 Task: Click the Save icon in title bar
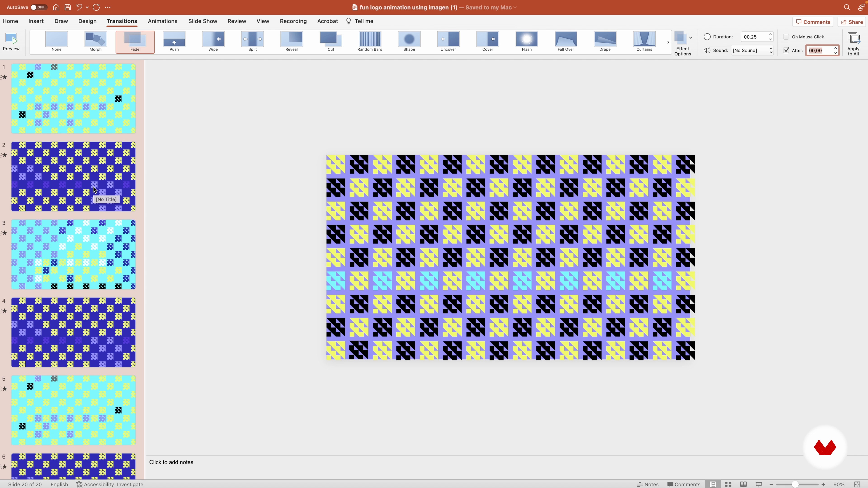[x=67, y=7]
